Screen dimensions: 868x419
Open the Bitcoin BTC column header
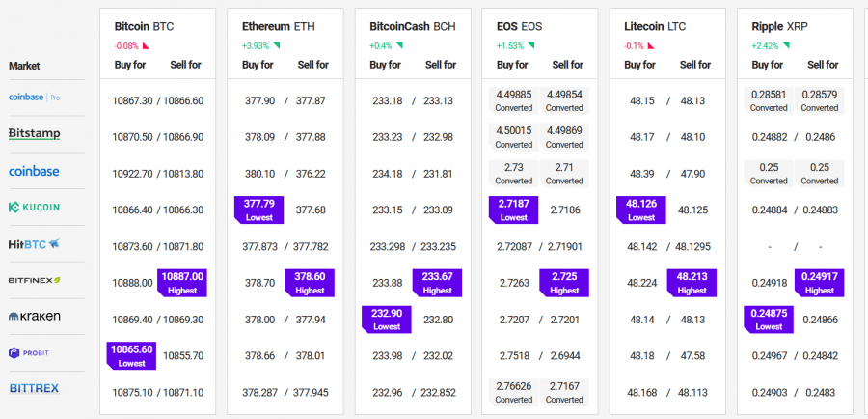click(x=144, y=26)
